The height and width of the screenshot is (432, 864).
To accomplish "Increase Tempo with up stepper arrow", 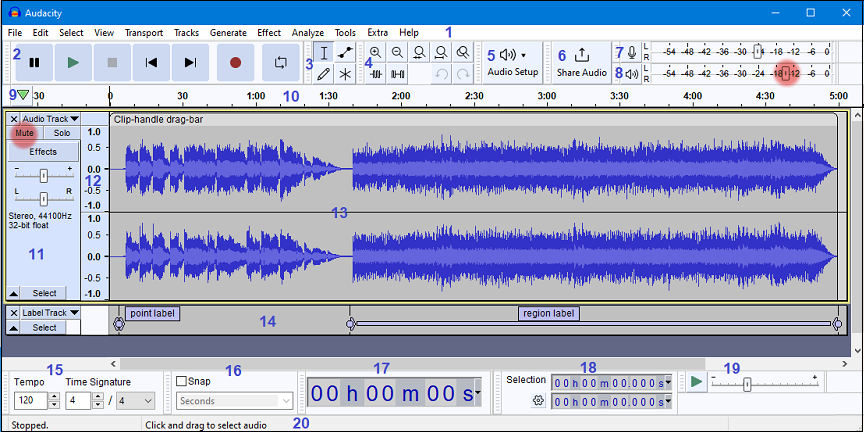I will (x=54, y=397).
